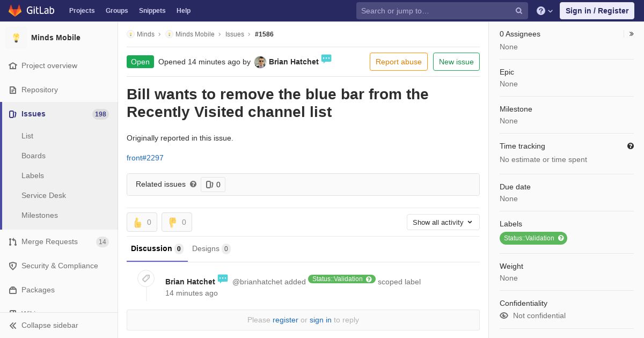Click Status::Validation label in sidebar
The width and height of the screenshot is (644, 338).
[x=533, y=238]
